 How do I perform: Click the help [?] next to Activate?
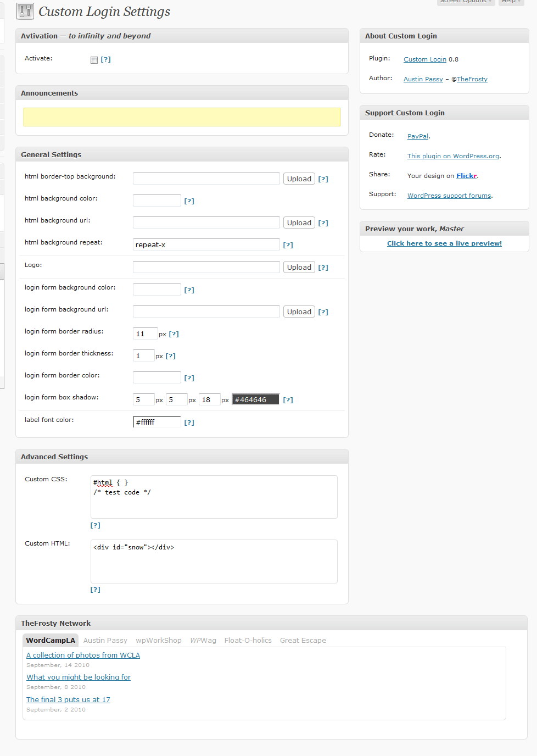coord(105,59)
